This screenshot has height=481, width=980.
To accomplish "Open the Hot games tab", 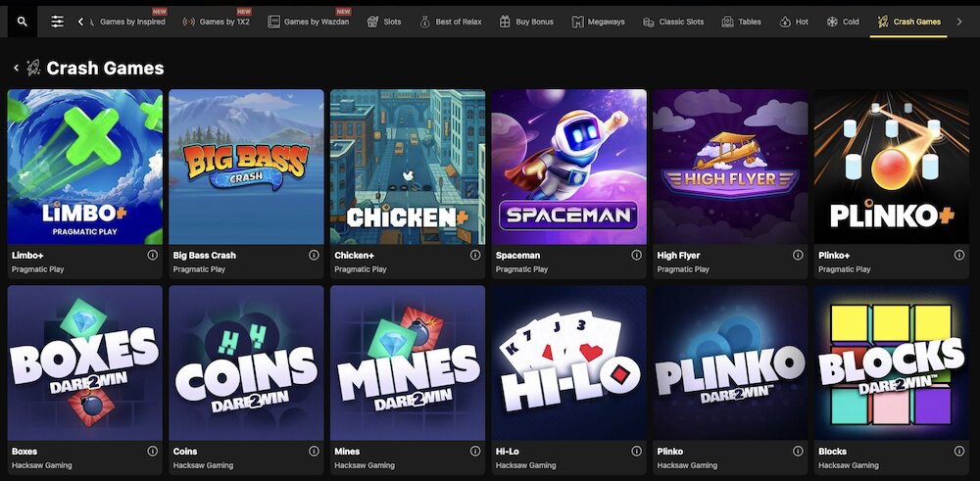I will click(x=794, y=22).
